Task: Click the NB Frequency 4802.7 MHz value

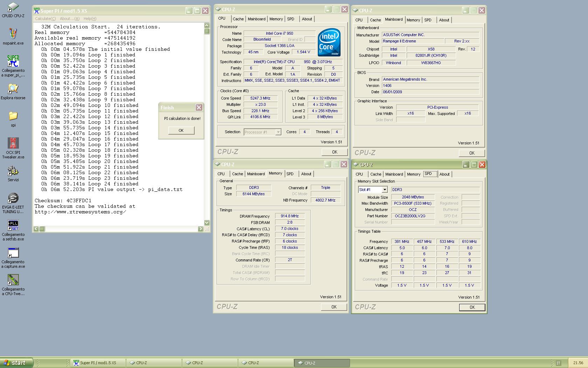Action: coord(325,200)
